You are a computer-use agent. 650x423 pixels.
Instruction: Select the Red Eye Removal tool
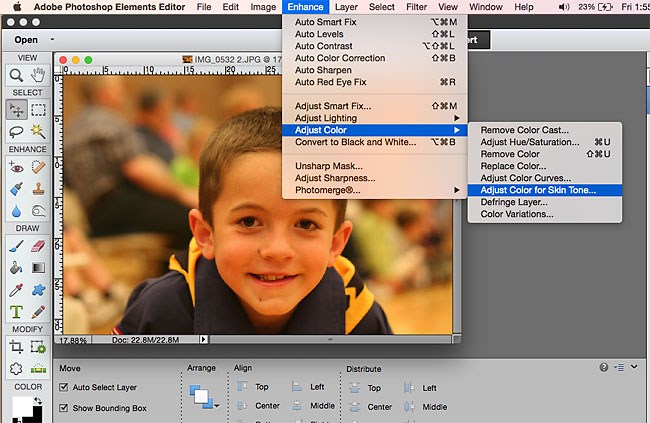(17, 167)
